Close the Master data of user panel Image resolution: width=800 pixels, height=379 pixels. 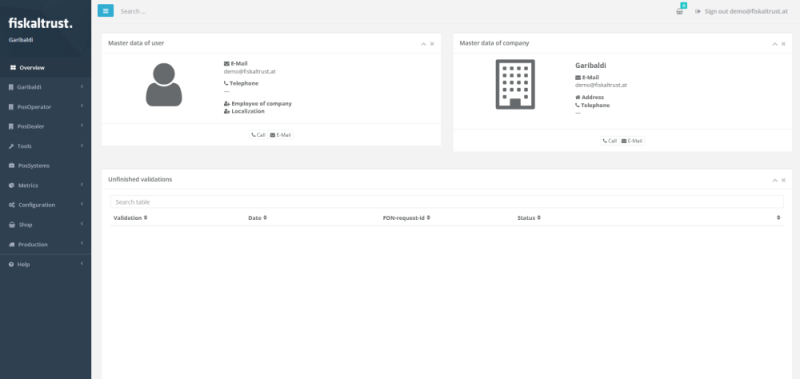[x=432, y=44]
